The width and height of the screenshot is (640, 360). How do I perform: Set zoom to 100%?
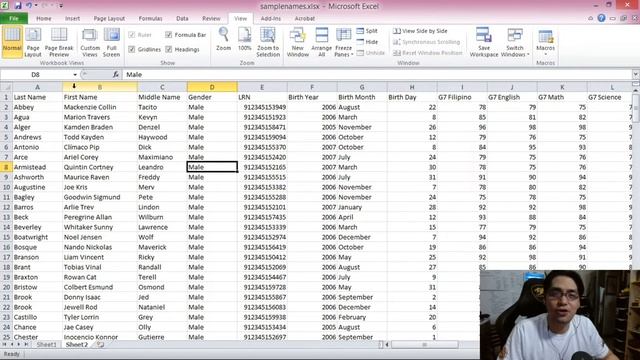coord(244,39)
